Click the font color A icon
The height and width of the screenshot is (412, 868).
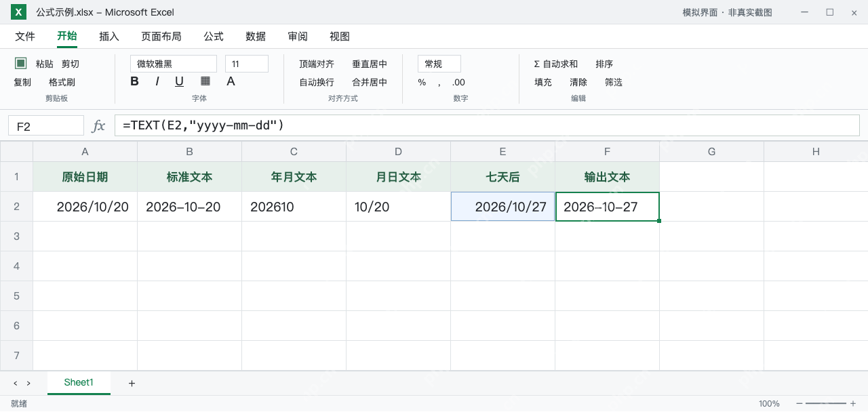click(231, 81)
